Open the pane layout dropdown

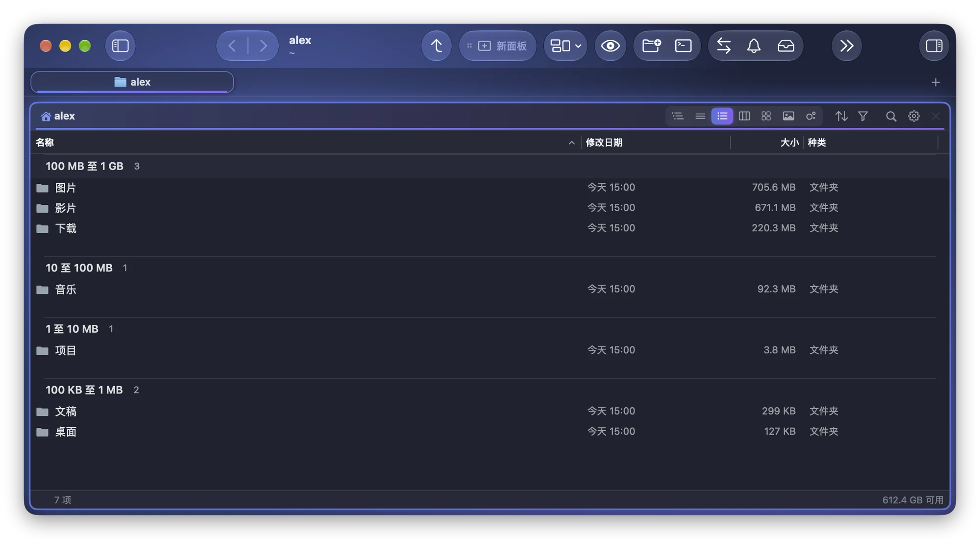[565, 46]
